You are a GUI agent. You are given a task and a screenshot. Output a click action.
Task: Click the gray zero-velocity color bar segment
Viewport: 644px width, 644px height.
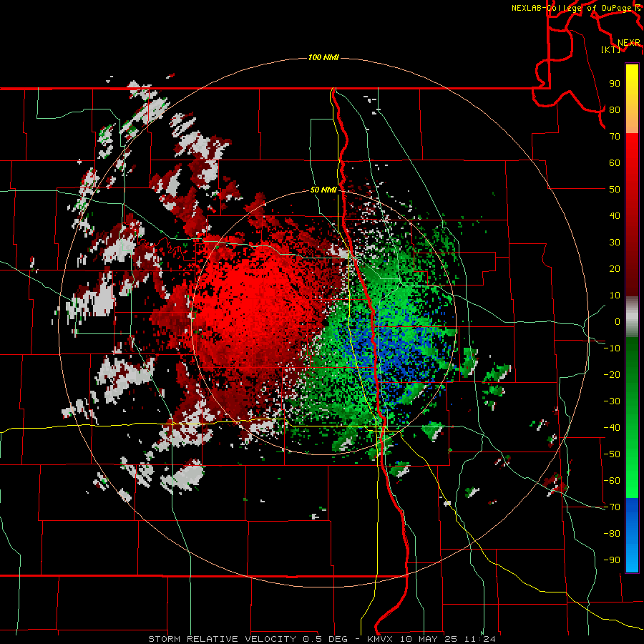click(x=632, y=317)
